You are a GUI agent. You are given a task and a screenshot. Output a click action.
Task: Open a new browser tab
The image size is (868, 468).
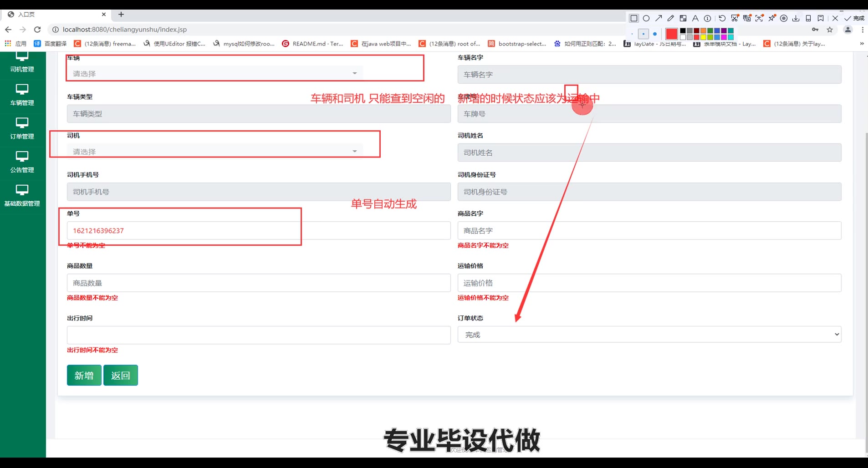pyautogui.click(x=121, y=15)
